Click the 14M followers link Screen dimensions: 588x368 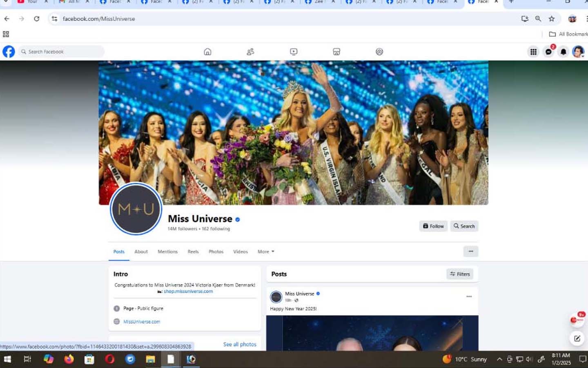182,229
